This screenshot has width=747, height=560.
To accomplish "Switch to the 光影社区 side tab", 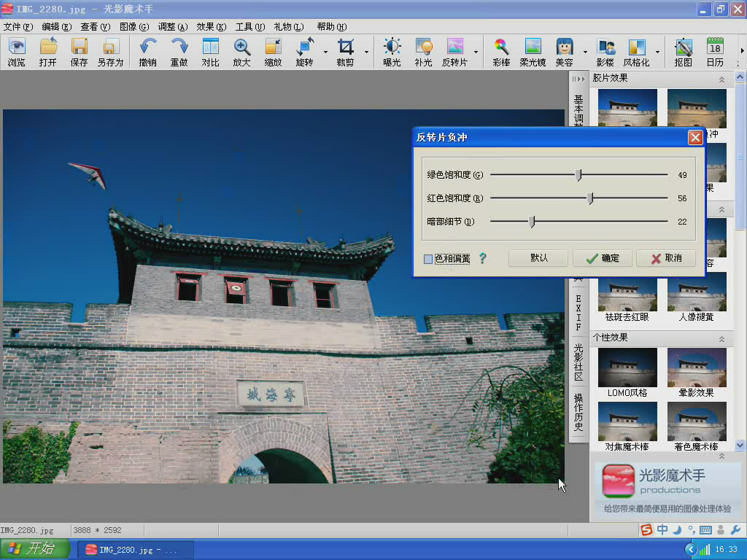I will pos(578,362).
